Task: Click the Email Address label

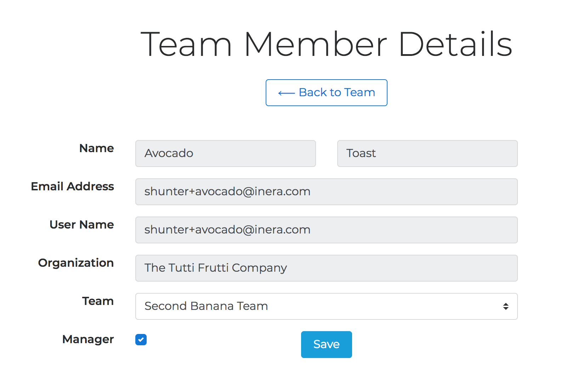Action: [72, 186]
